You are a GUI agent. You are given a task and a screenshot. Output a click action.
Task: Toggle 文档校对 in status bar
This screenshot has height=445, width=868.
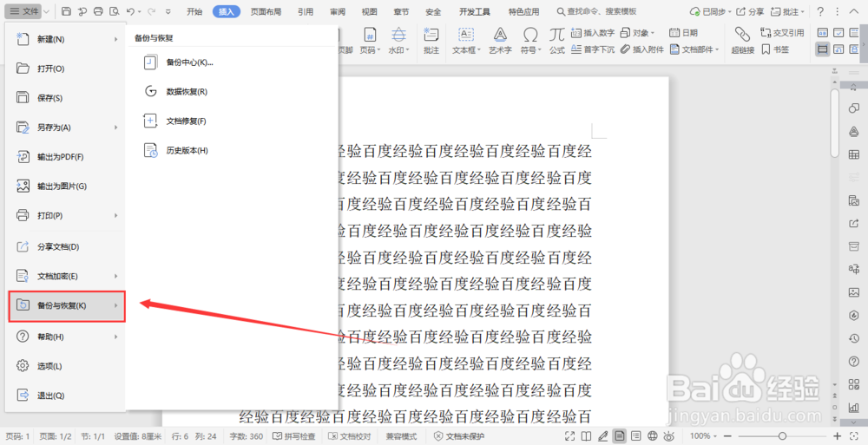point(349,436)
